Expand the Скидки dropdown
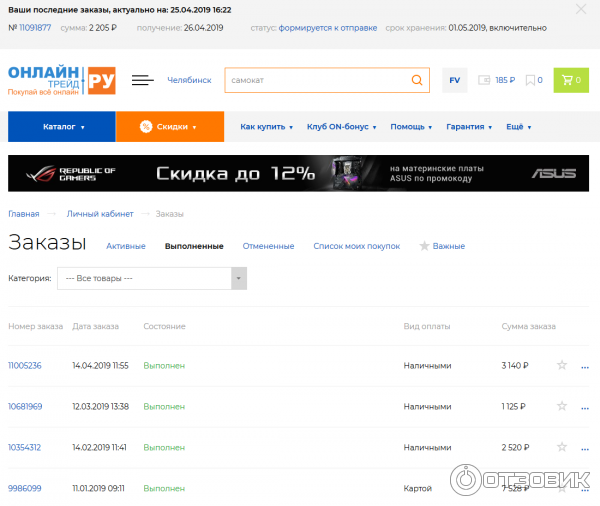This screenshot has width=600, height=506. tap(169, 127)
